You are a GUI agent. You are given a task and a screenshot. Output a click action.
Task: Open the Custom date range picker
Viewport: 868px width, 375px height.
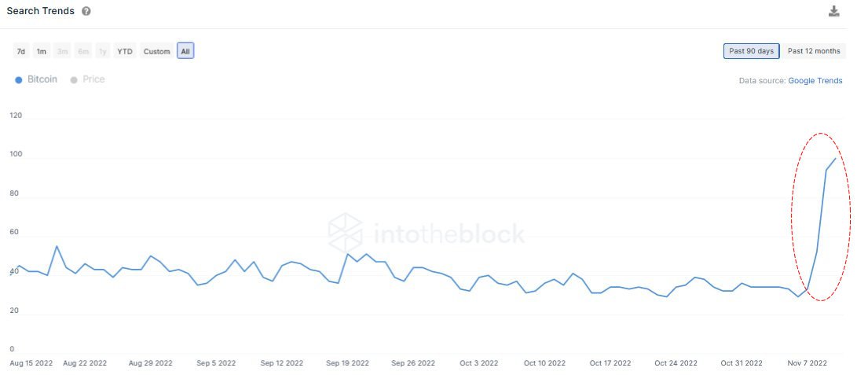pos(156,51)
